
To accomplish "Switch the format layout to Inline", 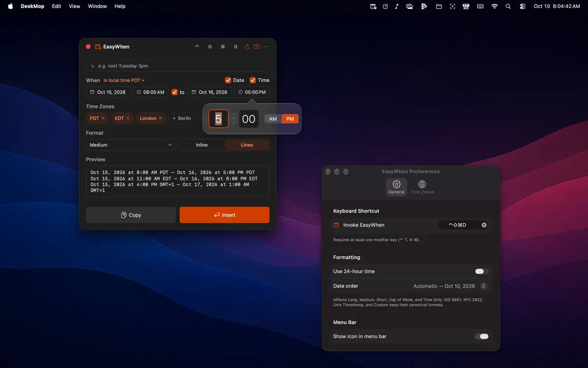I will pyautogui.click(x=202, y=145).
